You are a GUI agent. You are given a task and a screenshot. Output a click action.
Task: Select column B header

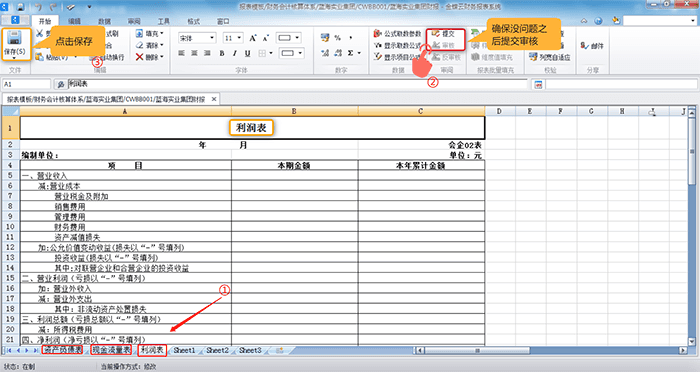295,111
